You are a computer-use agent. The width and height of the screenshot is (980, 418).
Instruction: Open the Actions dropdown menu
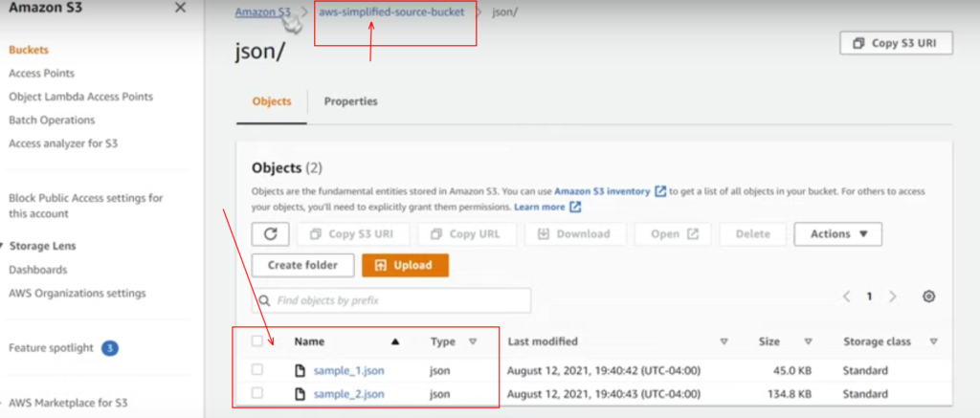(x=837, y=233)
